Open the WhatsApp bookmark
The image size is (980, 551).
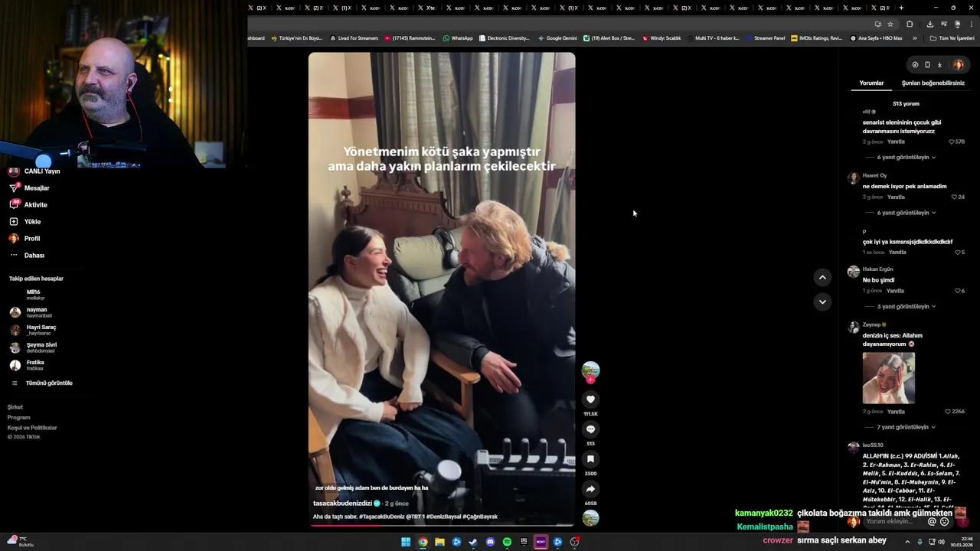[x=458, y=38]
